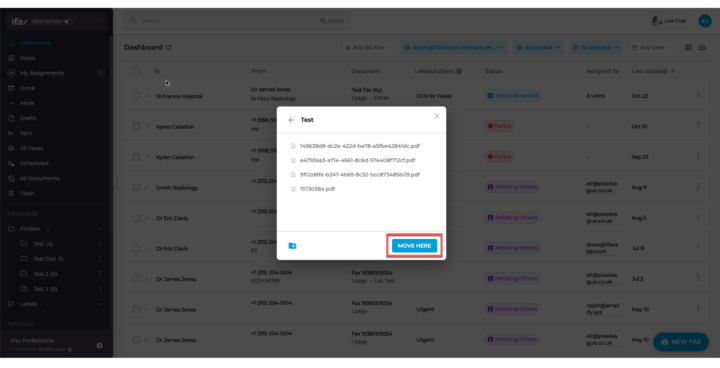Check St Francis Hospital row checkbox

click(x=136, y=96)
